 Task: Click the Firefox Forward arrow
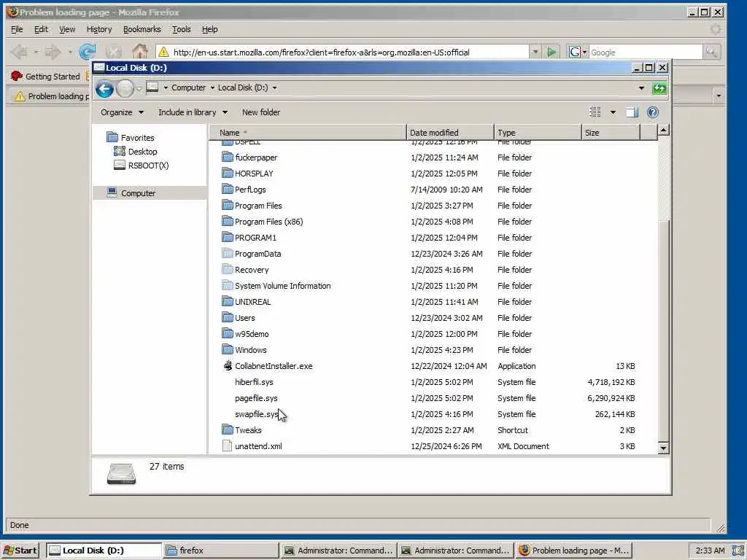pos(53,52)
